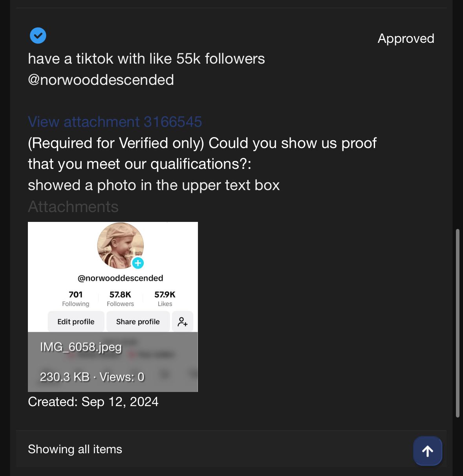Tap the scroll-to-top arrow button
Screen dimensions: 463x476
click(428, 451)
